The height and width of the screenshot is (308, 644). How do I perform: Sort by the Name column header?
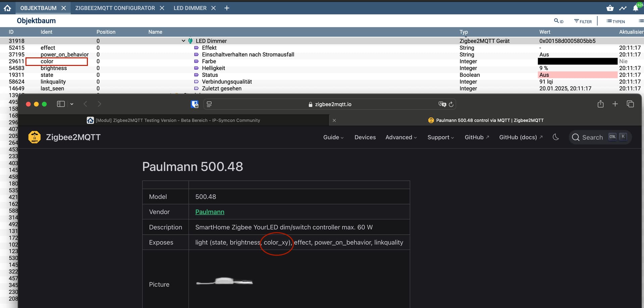(155, 32)
